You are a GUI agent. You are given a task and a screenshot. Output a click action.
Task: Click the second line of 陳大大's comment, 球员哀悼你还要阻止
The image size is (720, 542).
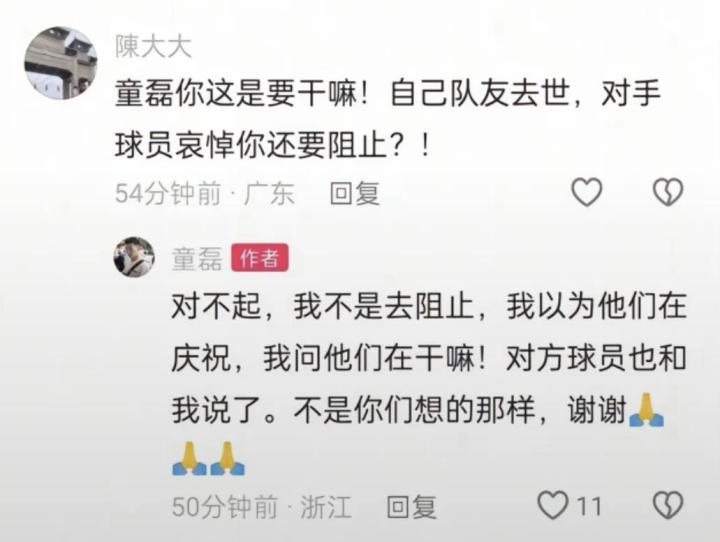pos(273,146)
